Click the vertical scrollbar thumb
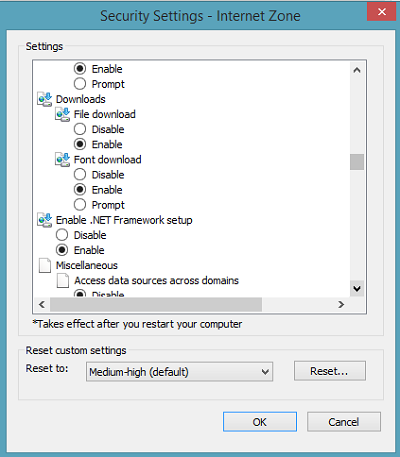Screen dimensions: 400x457 coord(357,162)
